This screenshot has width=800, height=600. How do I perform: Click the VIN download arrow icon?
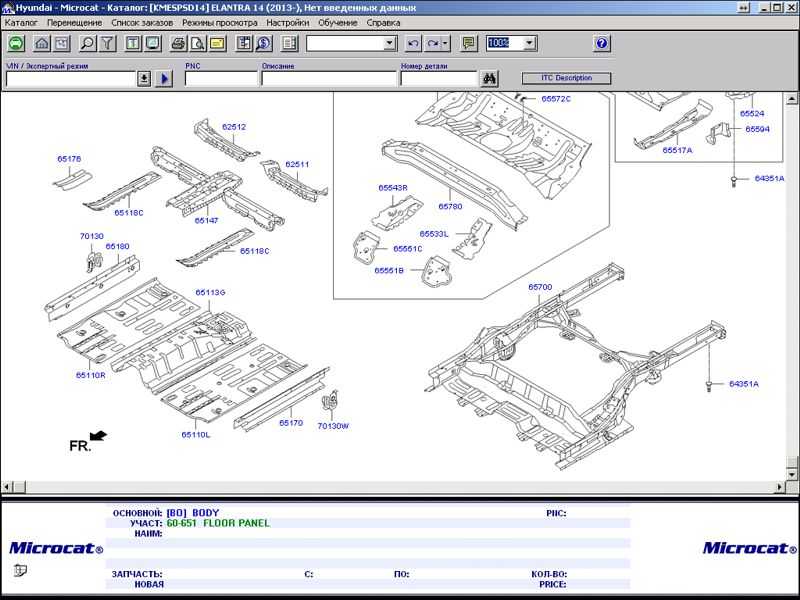point(144,79)
